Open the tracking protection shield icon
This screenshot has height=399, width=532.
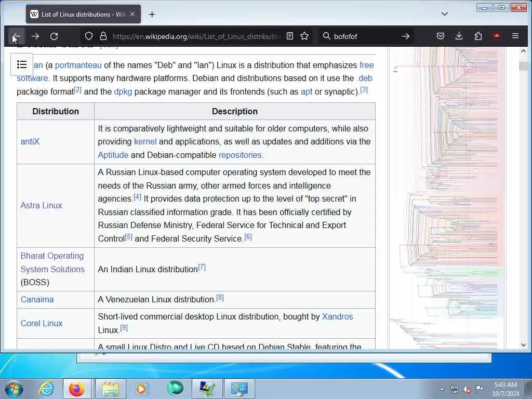click(x=88, y=36)
